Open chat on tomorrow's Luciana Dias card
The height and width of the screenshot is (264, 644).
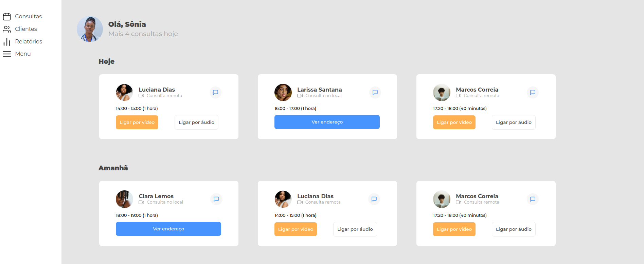pyautogui.click(x=374, y=199)
